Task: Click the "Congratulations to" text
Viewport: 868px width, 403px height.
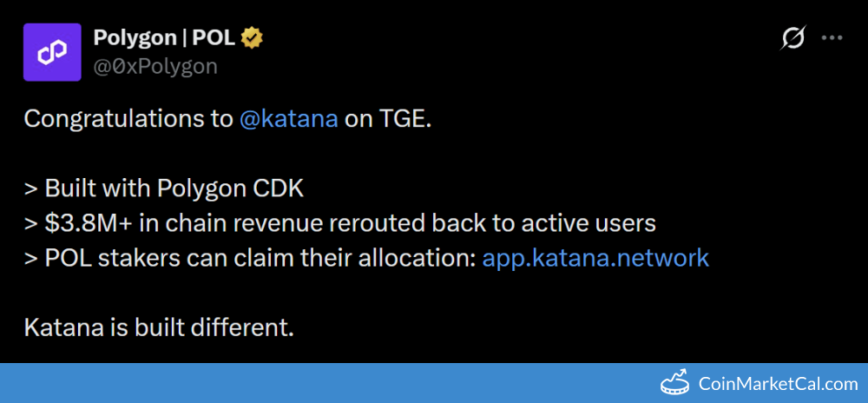Action: coord(128,119)
